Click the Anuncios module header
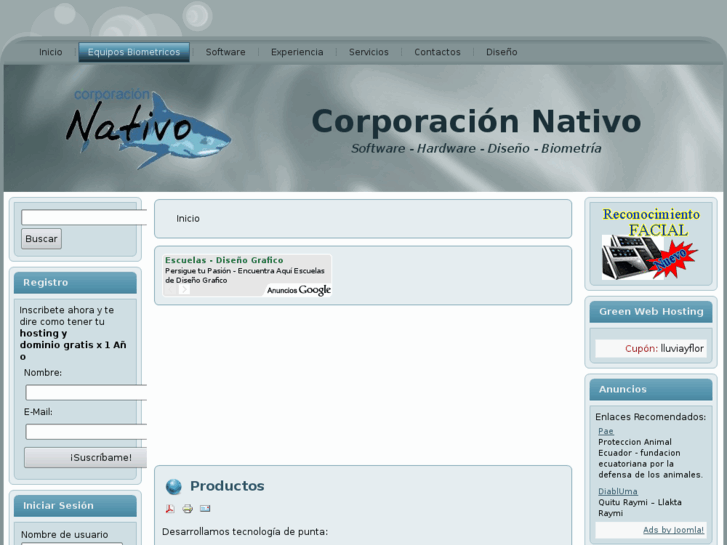The height and width of the screenshot is (545, 727). coord(651,390)
